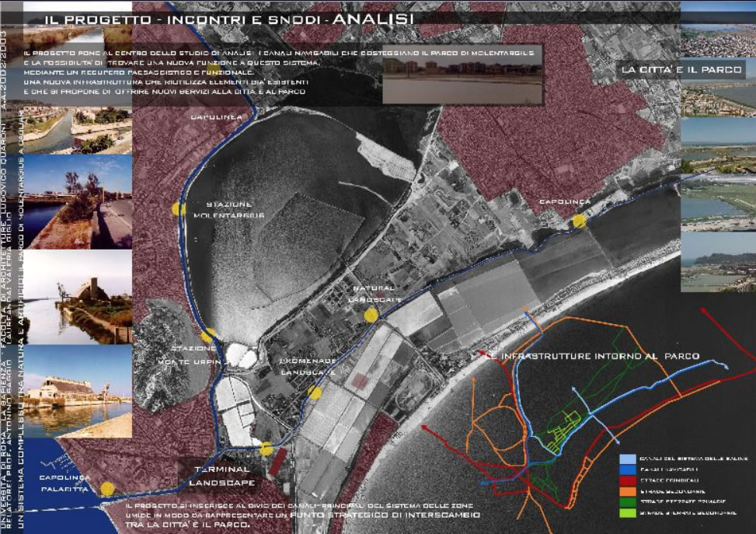The height and width of the screenshot is (534, 756).
Task: Click the yellow Natural Landscape node marker
Action: pyautogui.click(x=371, y=315)
